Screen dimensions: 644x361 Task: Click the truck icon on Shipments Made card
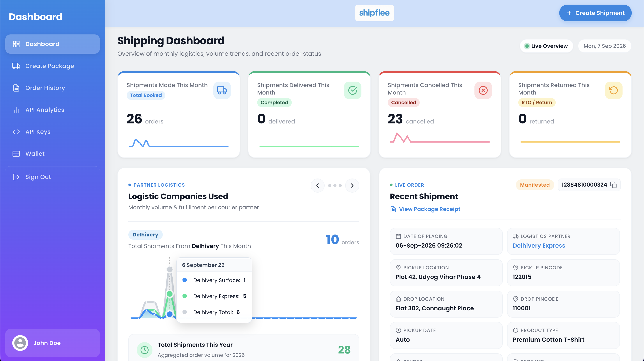(222, 90)
